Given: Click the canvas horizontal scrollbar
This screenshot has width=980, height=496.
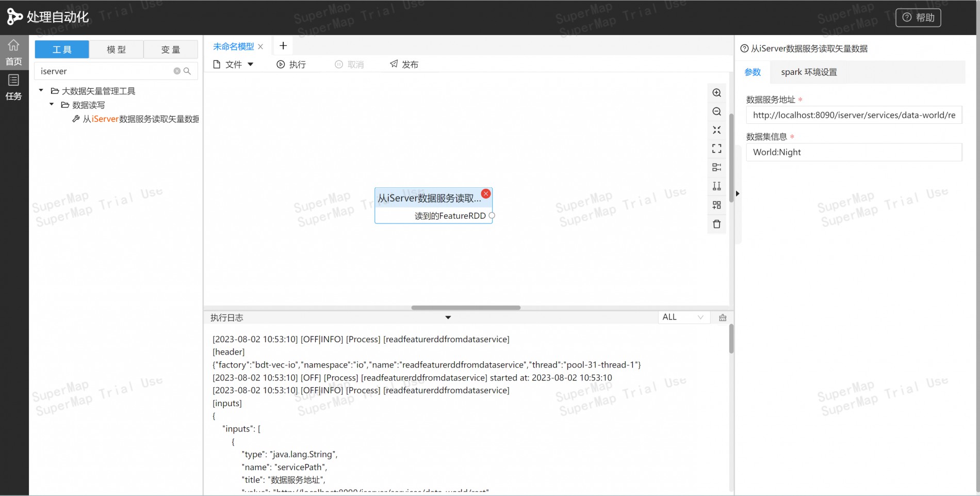Looking at the screenshot, I should click(466, 308).
